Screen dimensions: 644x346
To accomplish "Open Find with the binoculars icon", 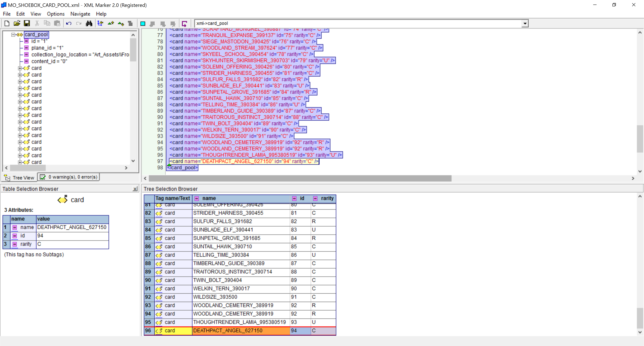I will pyautogui.click(x=89, y=23).
